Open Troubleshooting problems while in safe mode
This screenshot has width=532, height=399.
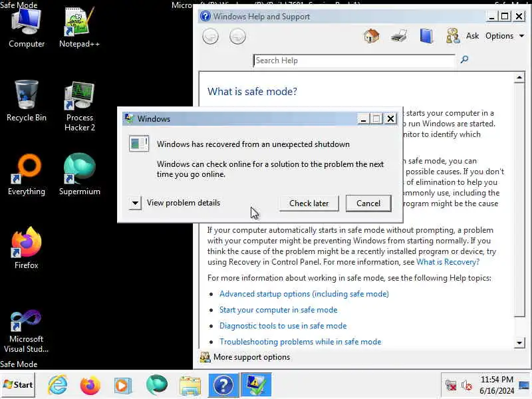click(x=301, y=342)
